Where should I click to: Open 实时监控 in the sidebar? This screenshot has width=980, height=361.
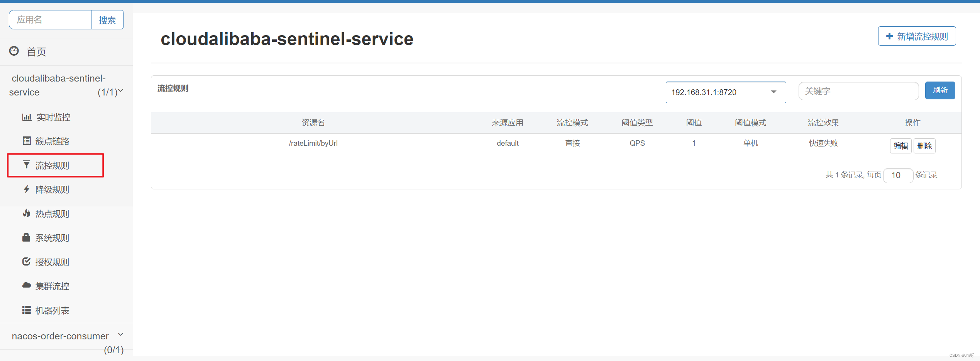53,117
